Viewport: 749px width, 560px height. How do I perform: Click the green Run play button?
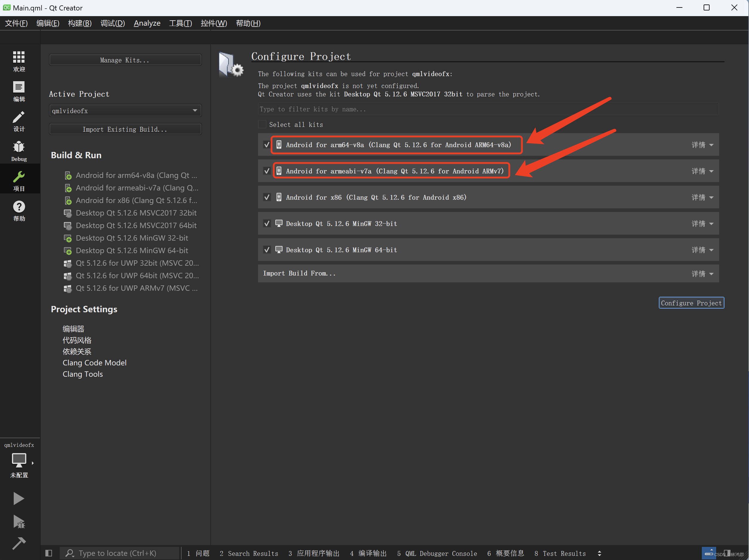19,499
